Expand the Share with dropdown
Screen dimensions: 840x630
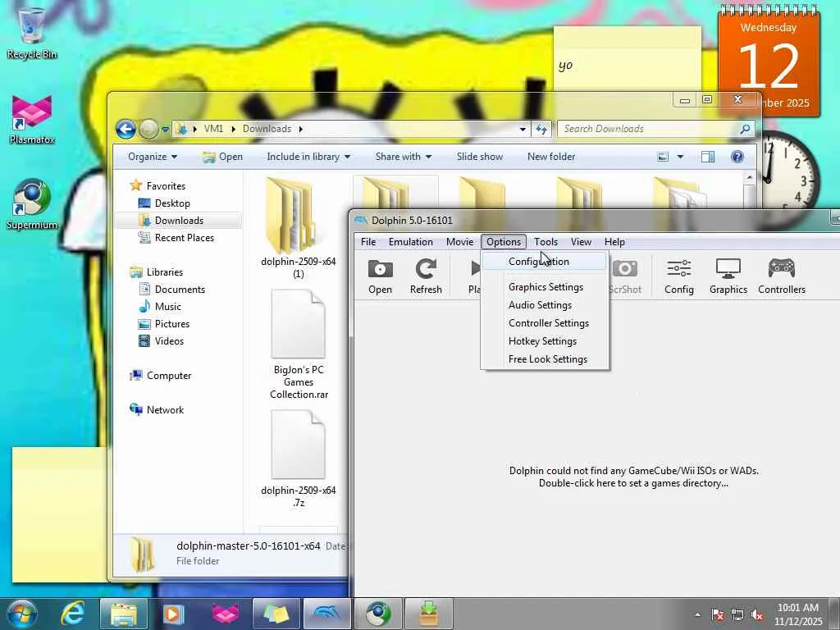pos(404,157)
